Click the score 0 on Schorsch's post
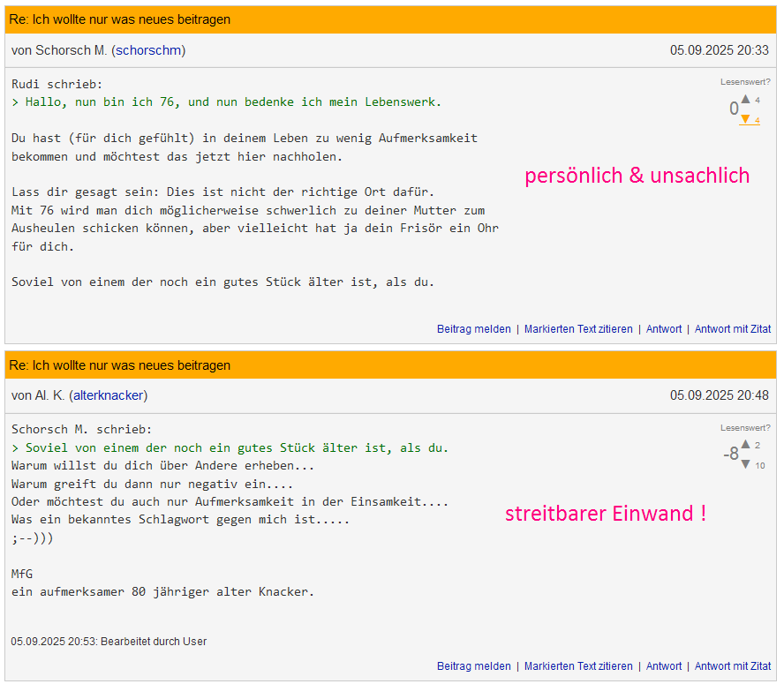 click(734, 109)
